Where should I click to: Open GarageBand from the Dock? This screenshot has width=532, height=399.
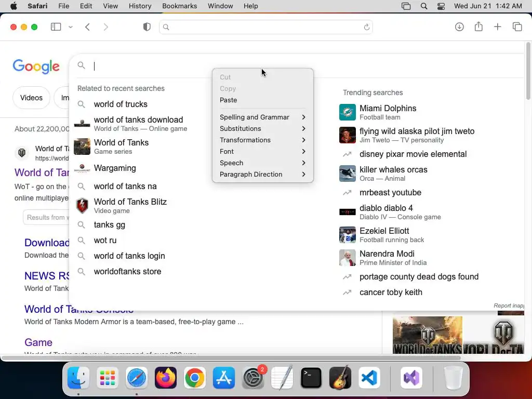point(340,378)
